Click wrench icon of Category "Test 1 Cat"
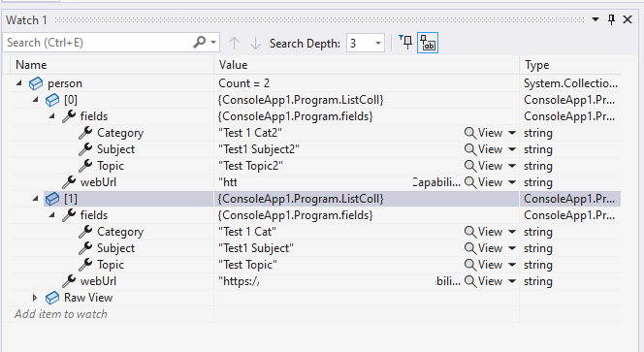 [x=85, y=232]
